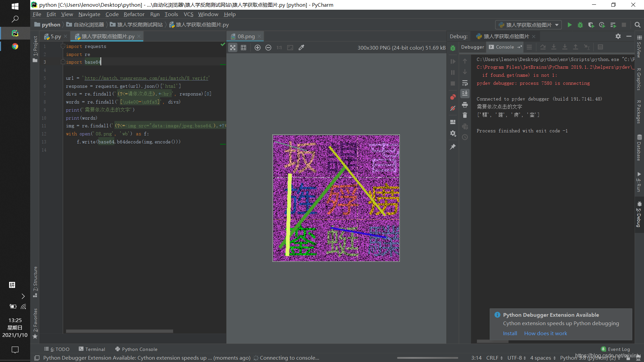The height and width of the screenshot is (362, 644).
Task: Click the Print console output icon
Action: point(465,105)
